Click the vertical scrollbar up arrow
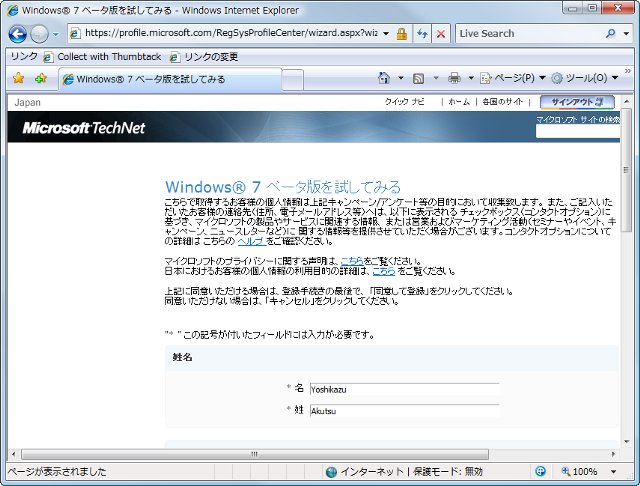This screenshot has height=486, width=640. point(627,101)
